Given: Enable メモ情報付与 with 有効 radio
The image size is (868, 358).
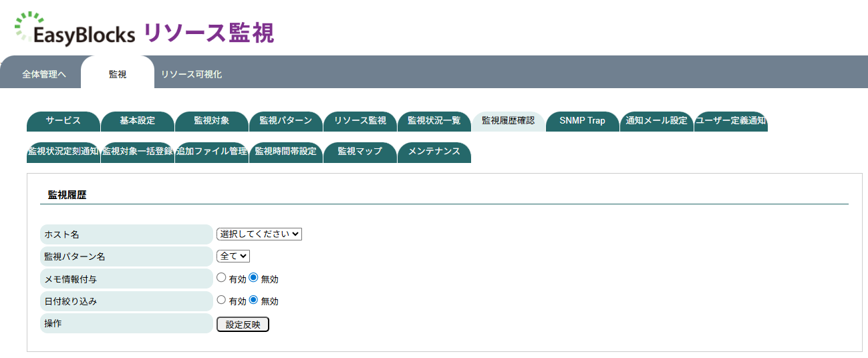Looking at the screenshot, I should 222,278.
